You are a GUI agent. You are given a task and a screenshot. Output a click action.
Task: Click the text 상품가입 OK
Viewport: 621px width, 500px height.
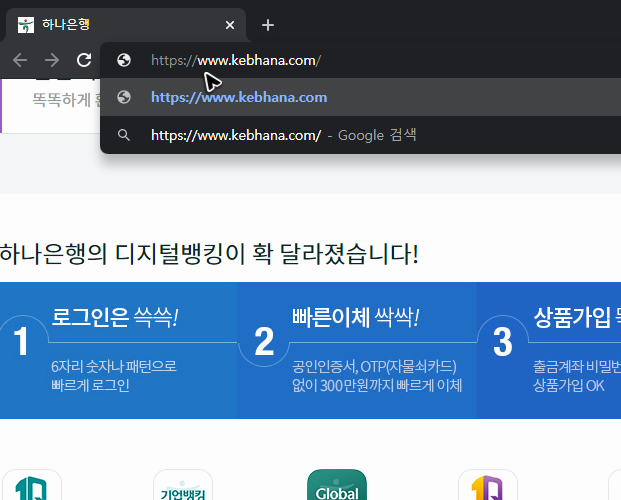[x=569, y=385]
